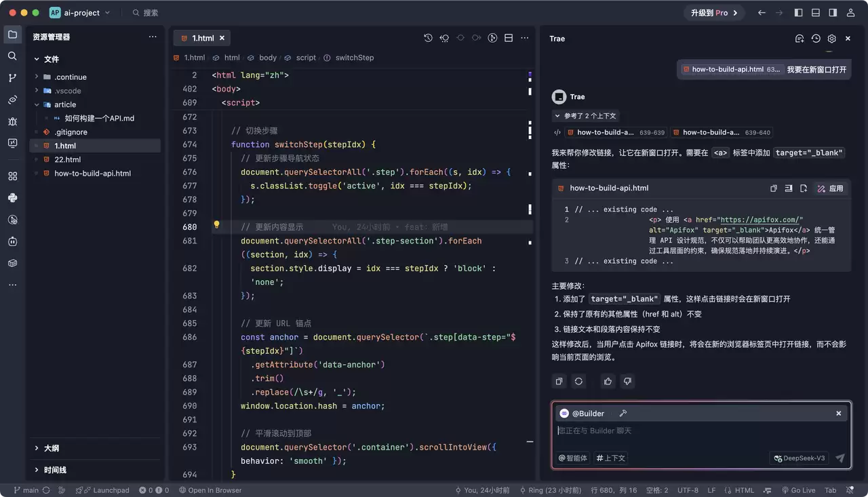The image size is (868, 497).
Task: Open the Run and Debug bug icon
Action: 12,121
